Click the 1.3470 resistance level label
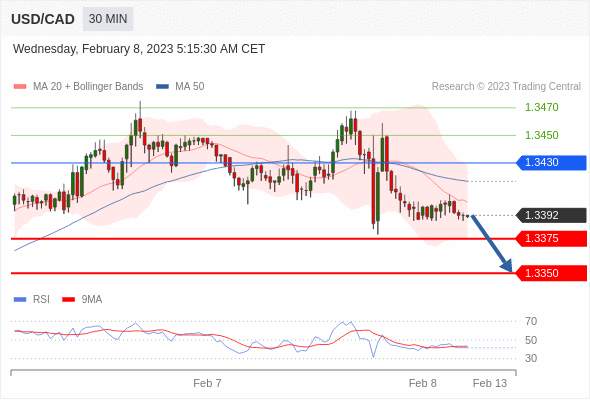The width and height of the screenshot is (590, 400). (541, 107)
